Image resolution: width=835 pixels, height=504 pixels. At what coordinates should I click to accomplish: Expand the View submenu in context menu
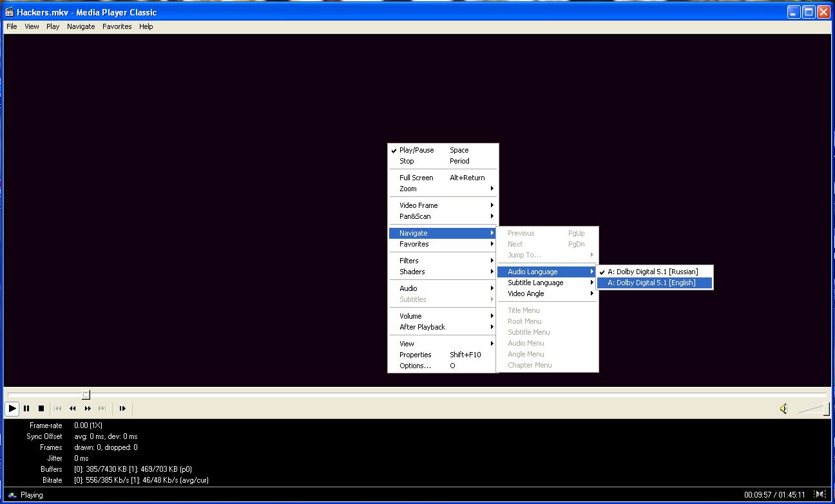point(443,344)
